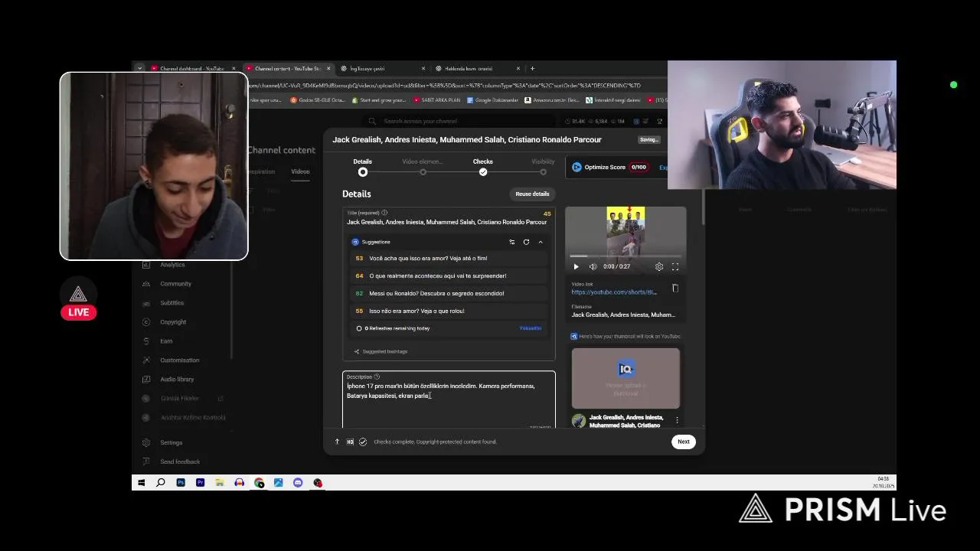Go to the Checks step
This screenshot has height=551, width=980.
pyautogui.click(x=483, y=166)
